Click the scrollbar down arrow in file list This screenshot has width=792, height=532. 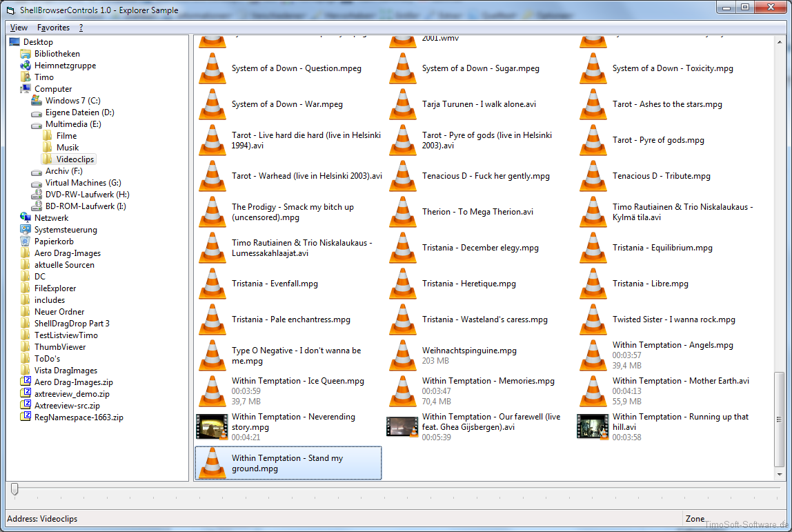(780, 475)
